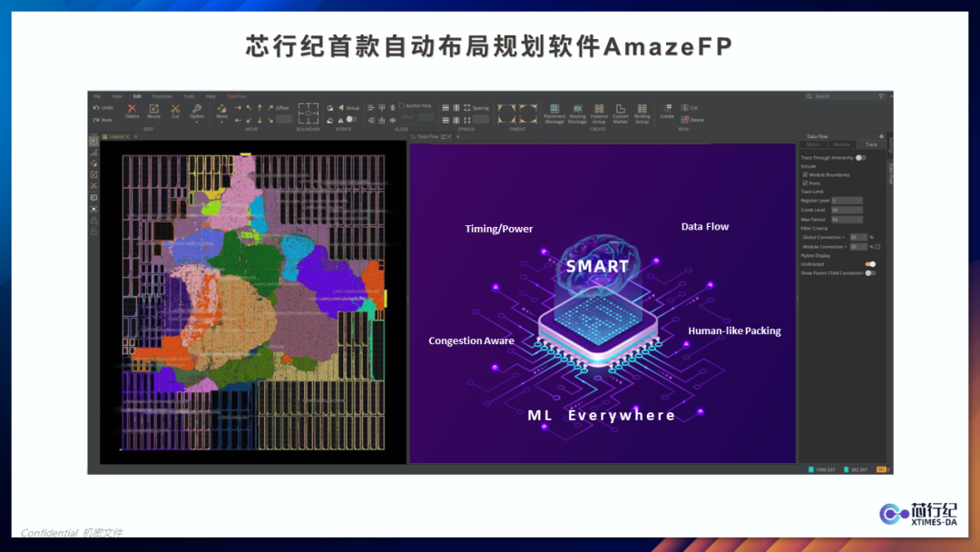
Task: Click the vertical spread icon
Action: (x=456, y=107)
